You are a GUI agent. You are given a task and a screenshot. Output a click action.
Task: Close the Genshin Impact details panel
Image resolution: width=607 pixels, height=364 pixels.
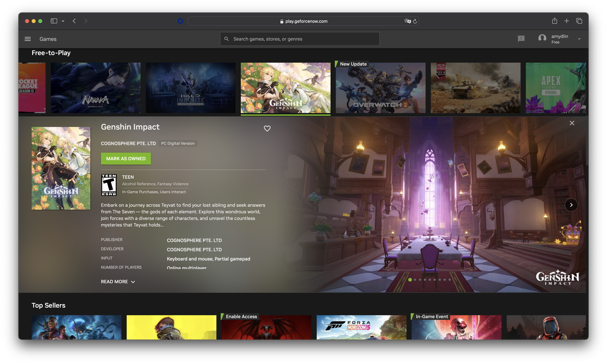(572, 123)
